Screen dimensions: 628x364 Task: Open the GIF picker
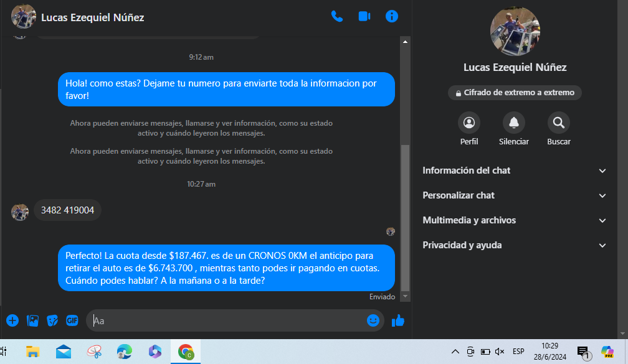tap(72, 320)
